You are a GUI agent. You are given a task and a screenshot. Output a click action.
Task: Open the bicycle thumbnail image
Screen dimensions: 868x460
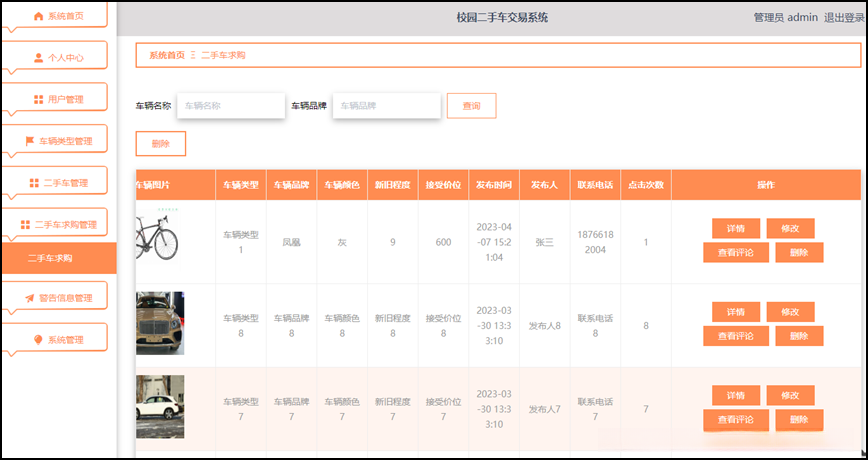pyautogui.click(x=157, y=238)
